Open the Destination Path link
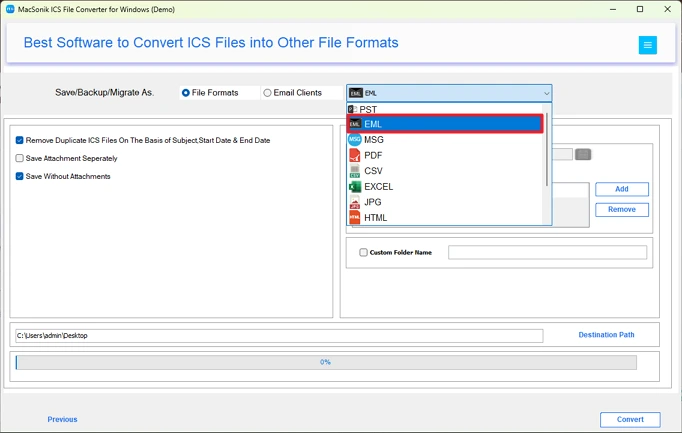 606,335
